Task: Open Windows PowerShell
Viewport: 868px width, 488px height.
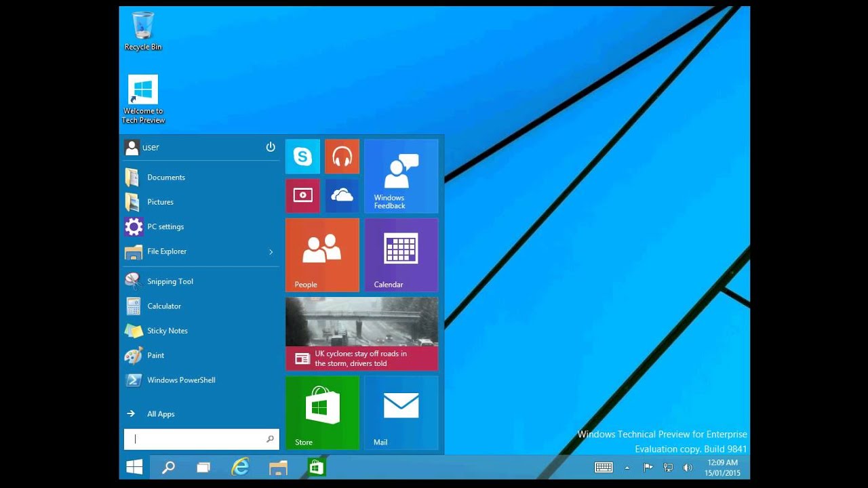Action: click(201, 380)
